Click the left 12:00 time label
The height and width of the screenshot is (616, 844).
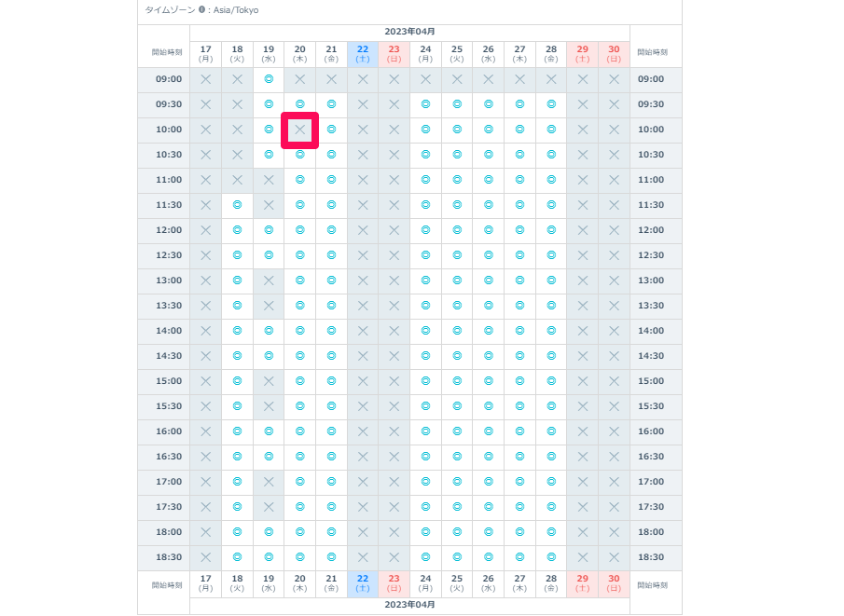[x=169, y=230]
